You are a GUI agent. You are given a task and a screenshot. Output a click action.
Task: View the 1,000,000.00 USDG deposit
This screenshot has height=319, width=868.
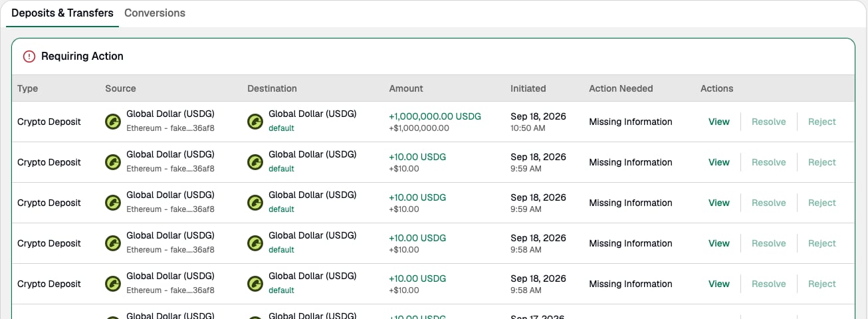pos(719,122)
